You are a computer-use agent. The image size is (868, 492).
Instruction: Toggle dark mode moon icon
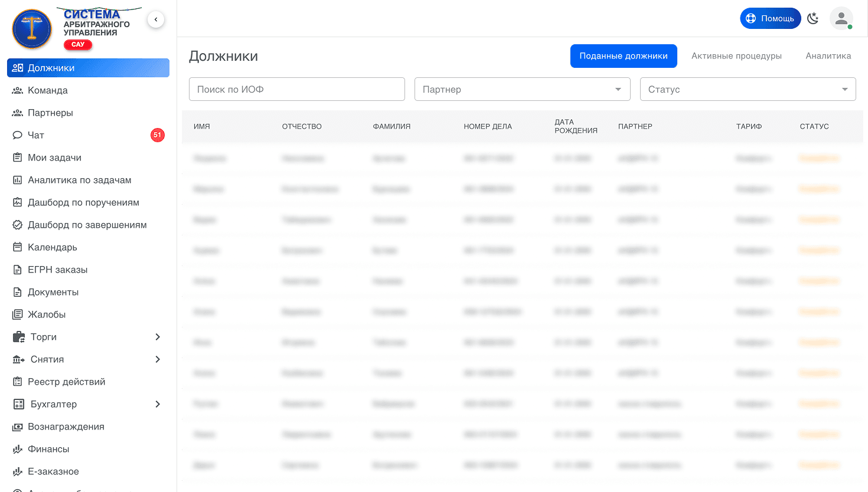click(x=813, y=18)
